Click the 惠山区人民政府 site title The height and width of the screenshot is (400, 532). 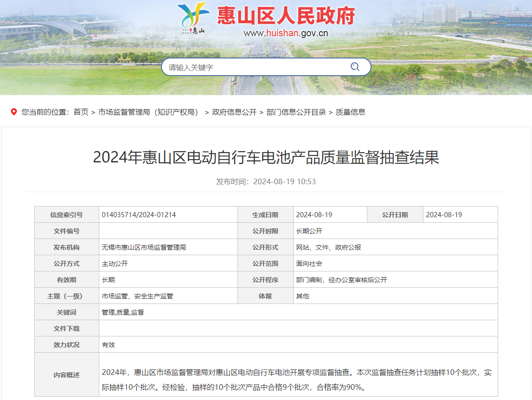(x=286, y=16)
